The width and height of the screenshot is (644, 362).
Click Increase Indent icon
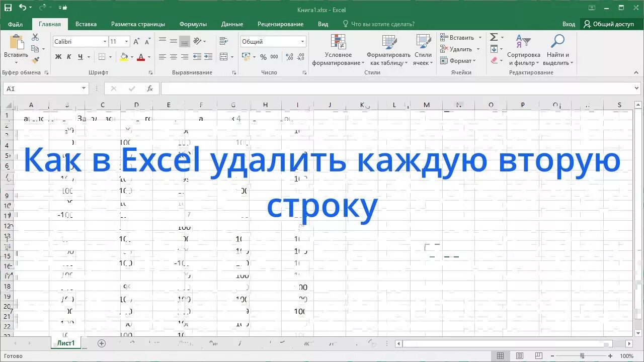[208, 57]
